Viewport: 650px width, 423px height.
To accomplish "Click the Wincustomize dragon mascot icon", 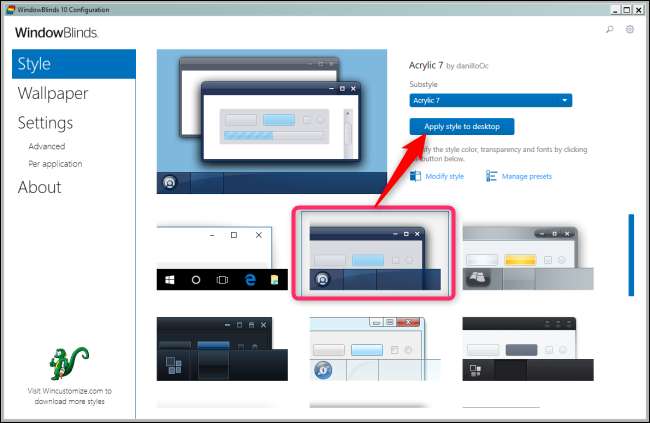I will coord(69,363).
